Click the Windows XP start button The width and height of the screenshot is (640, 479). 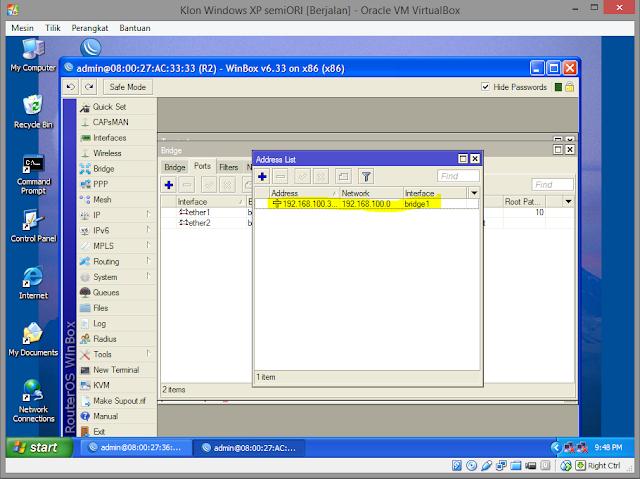coord(39,448)
